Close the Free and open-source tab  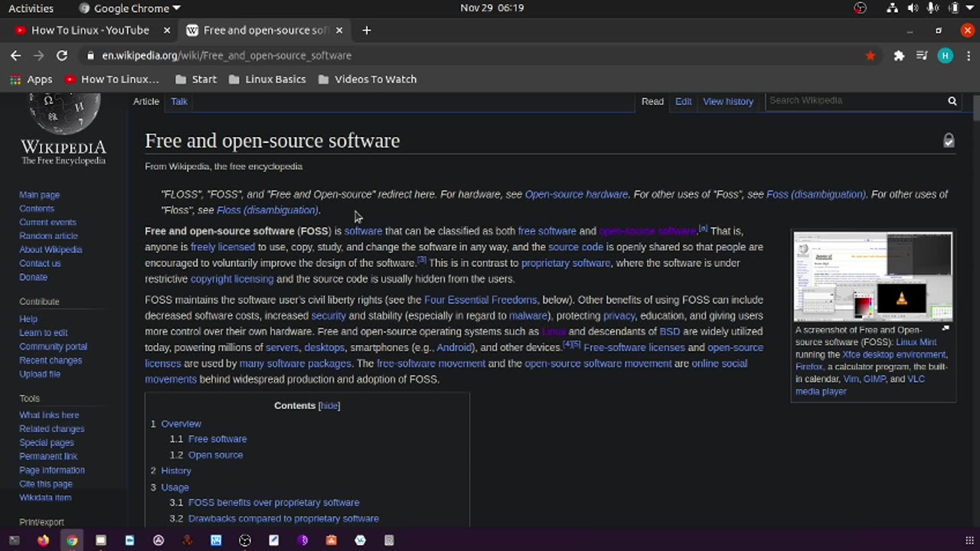(339, 30)
